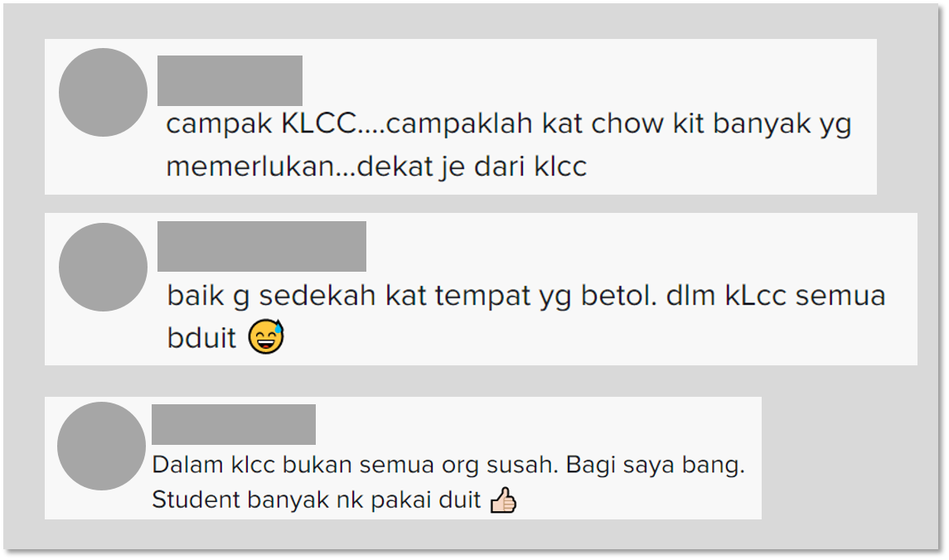Click the text 'Student banyak nk pakai duit'
Image resolution: width=949 pixels, height=560 pixels.
pyautogui.click(x=317, y=500)
